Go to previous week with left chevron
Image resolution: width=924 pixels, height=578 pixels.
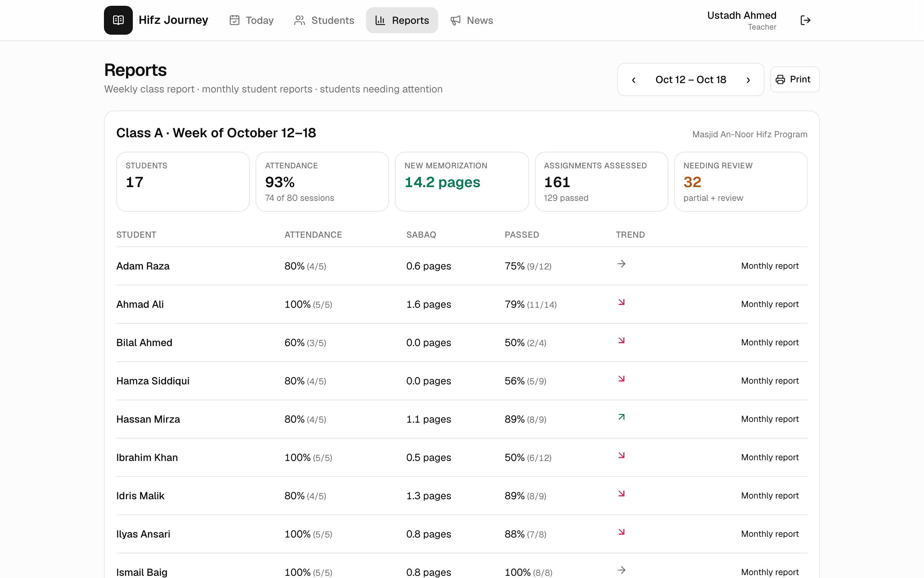tap(634, 80)
